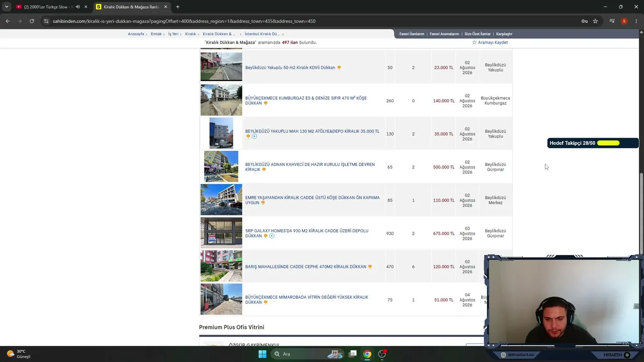Bookmark this page with the star icon
This screenshot has width=644, height=362.
595,21
